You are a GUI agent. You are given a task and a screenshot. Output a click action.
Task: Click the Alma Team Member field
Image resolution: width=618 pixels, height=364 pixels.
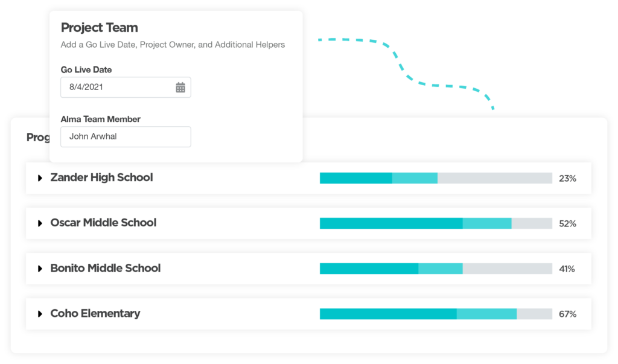126,136
